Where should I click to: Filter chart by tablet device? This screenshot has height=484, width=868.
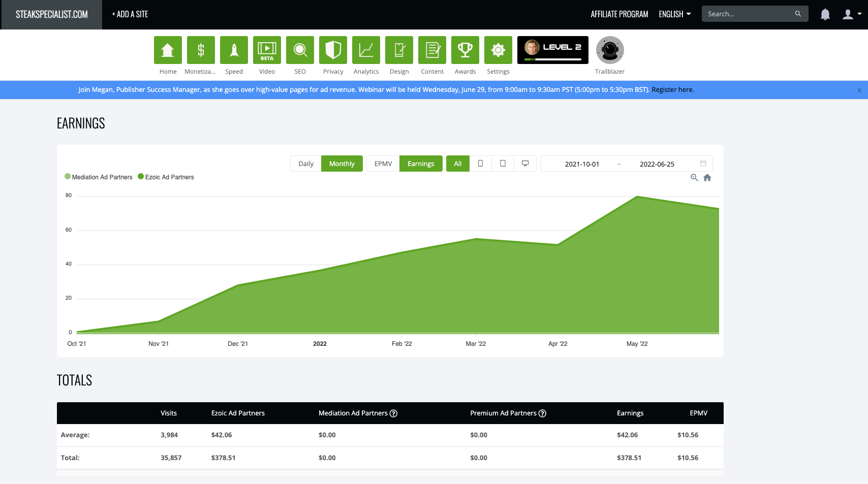pyautogui.click(x=503, y=164)
